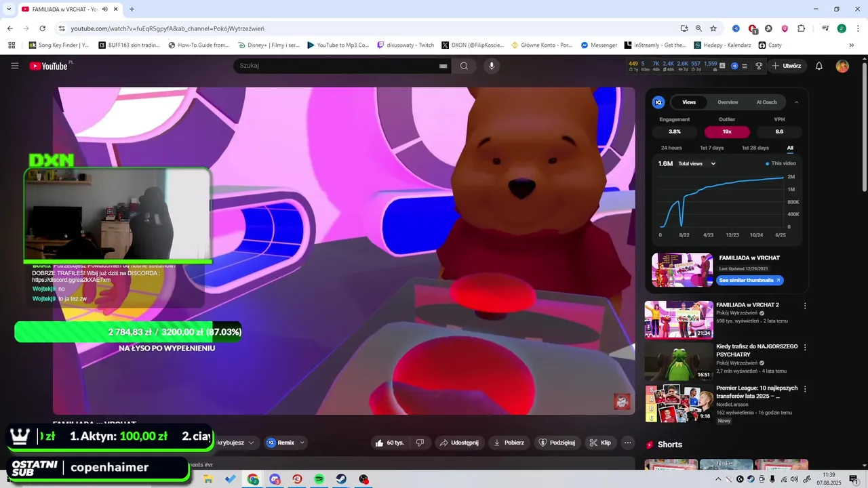The image size is (868, 488).
Task: Open Chrome media controls icon
Action: (825, 28)
